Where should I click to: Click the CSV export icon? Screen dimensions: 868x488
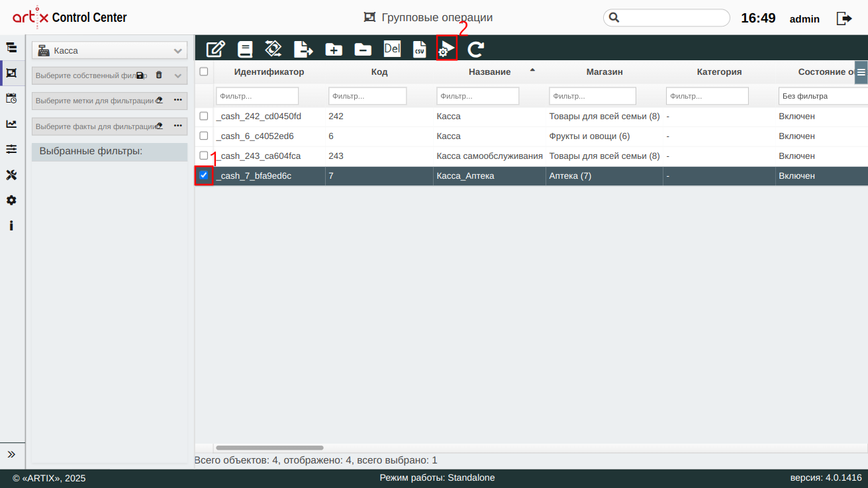click(419, 49)
